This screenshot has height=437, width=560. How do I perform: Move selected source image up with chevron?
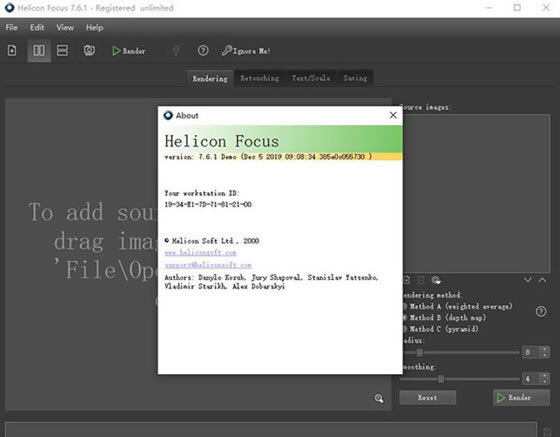[x=542, y=280]
